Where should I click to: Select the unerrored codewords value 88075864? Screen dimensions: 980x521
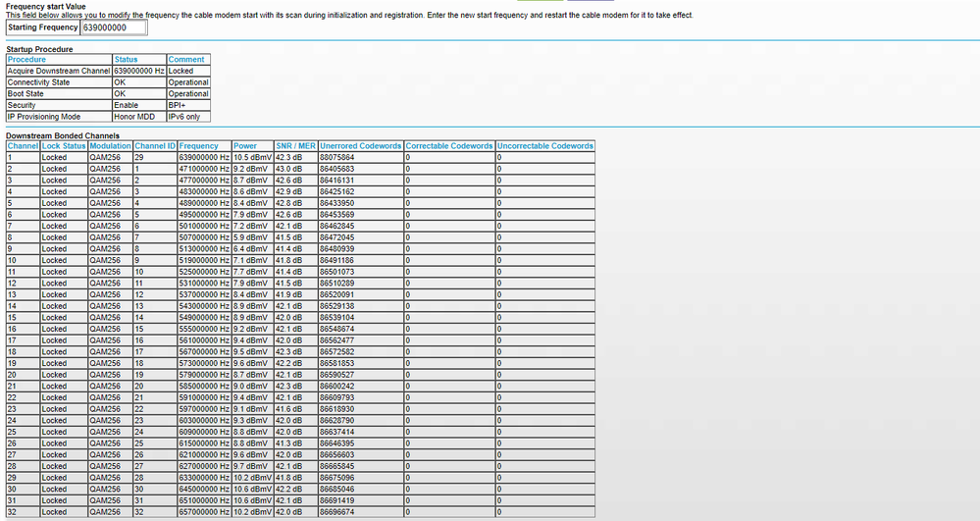337,157
